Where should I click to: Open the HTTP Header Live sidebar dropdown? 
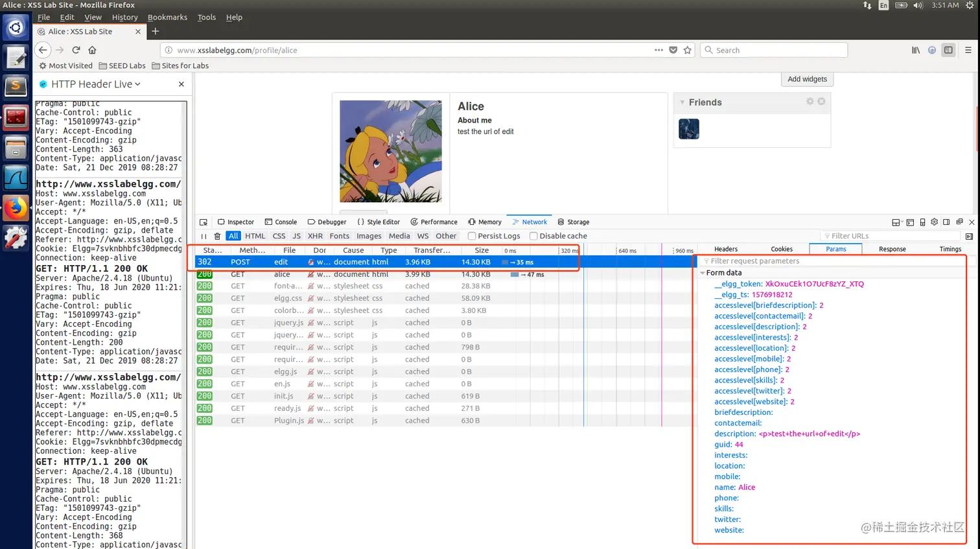(137, 84)
